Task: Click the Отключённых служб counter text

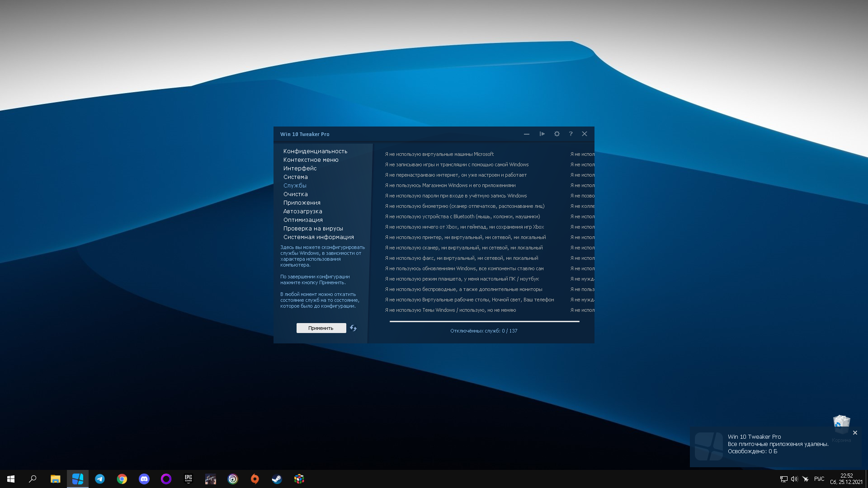Action: (484, 331)
